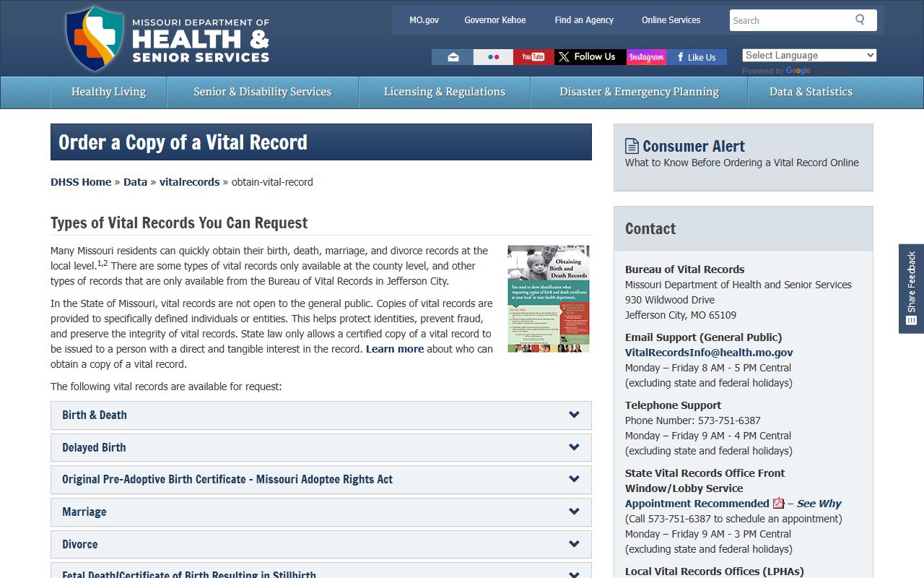Click the Find an Agency link
The image size is (924, 578).
click(584, 20)
